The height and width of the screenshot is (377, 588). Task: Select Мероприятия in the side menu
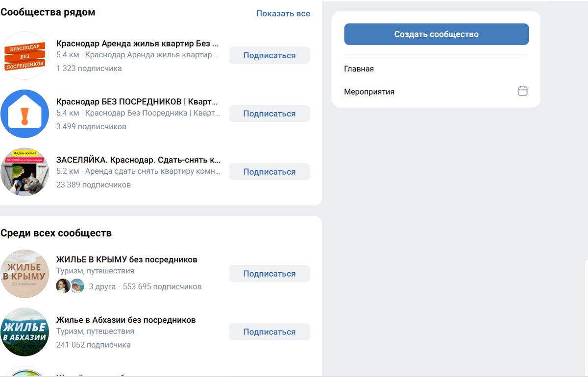(369, 92)
